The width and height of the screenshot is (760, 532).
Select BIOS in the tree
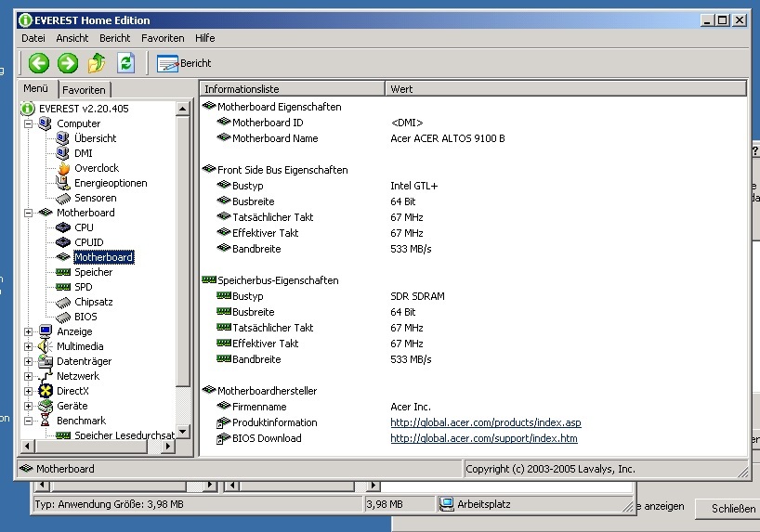point(85,317)
